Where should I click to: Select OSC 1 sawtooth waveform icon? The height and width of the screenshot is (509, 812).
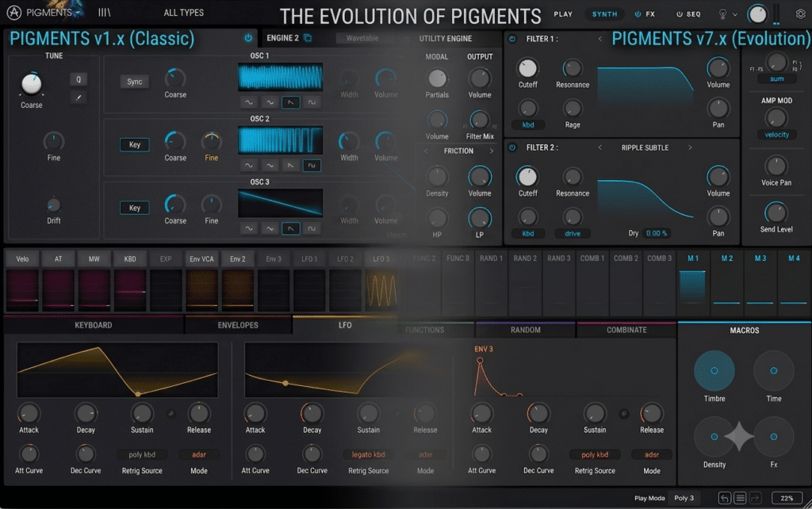(x=290, y=102)
